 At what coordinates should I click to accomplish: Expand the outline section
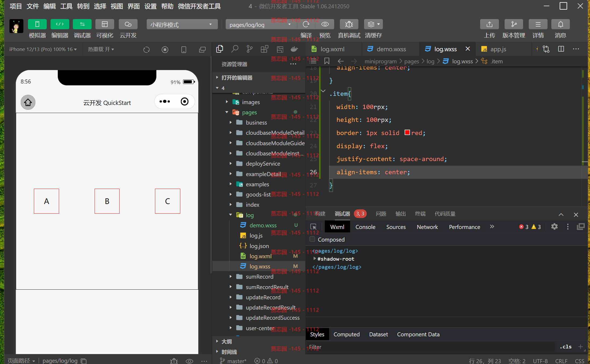tap(226, 341)
